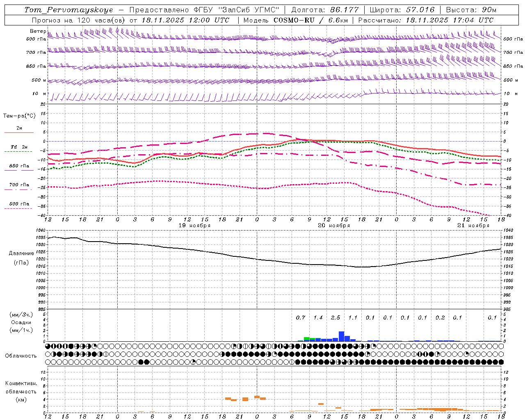525x420 pixels.
Task: Click the 'Рассчитано: 18.11.2025 17:04 UTC' timestamp
Action: pyautogui.click(x=426, y=20)
